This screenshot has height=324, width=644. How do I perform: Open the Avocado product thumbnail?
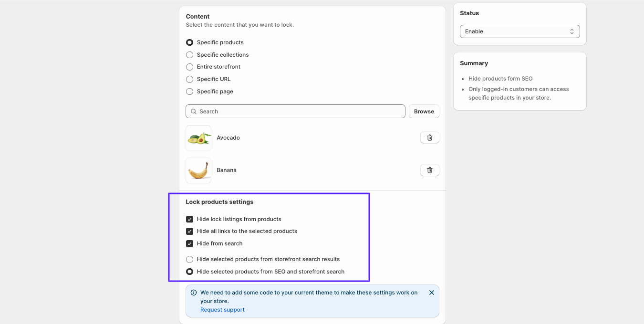[x=198, y=138]
